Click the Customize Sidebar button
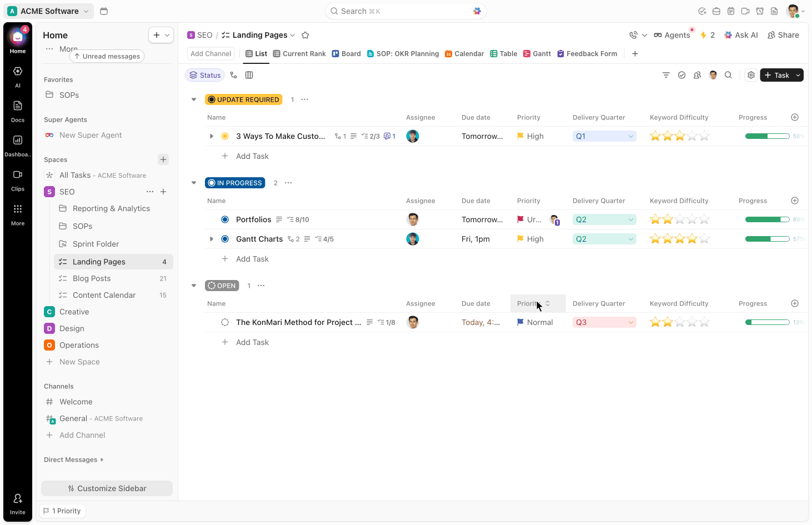812x525 pixels. 107,488
